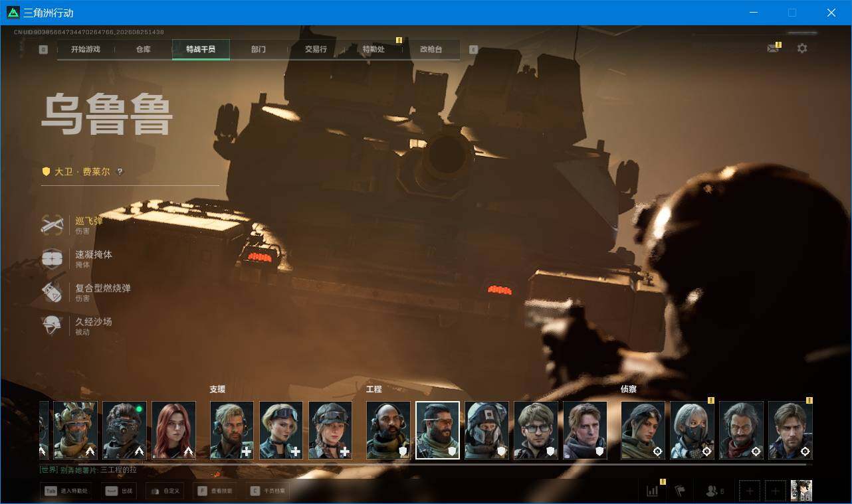Click the world chat message 别弄她薯片
Viewport: 852px width, 504px height.
pyautogui.click(x=88, y=470)
